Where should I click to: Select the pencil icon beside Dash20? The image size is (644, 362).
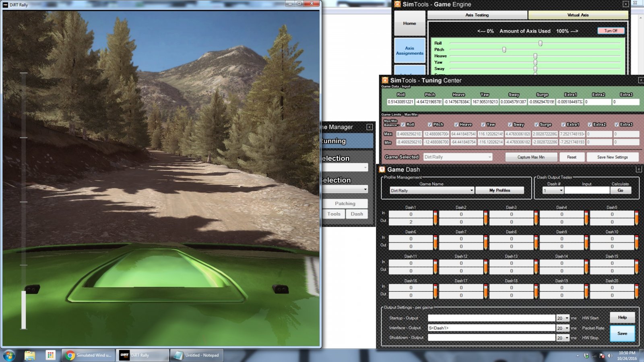pos(636,291)
